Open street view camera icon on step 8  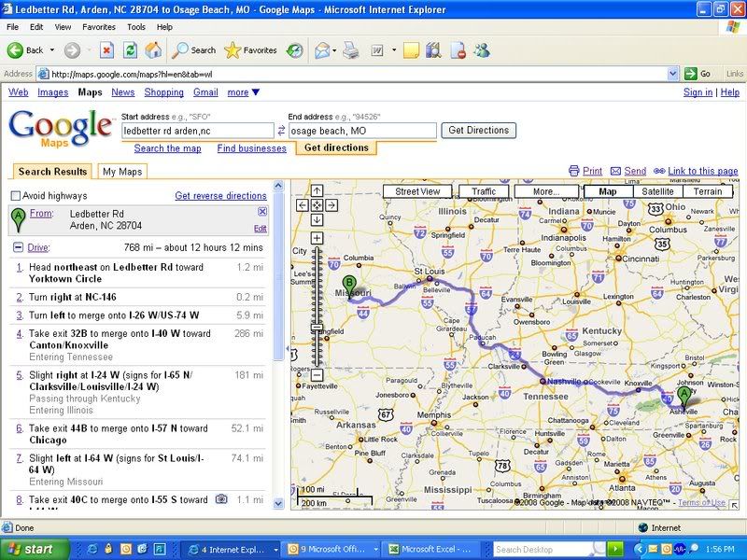(x=221, y=498)
